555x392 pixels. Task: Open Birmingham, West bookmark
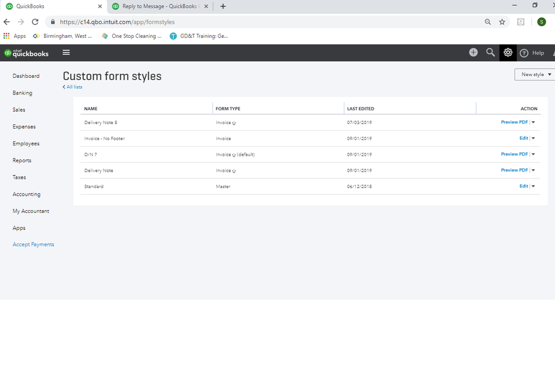(62, 36)
